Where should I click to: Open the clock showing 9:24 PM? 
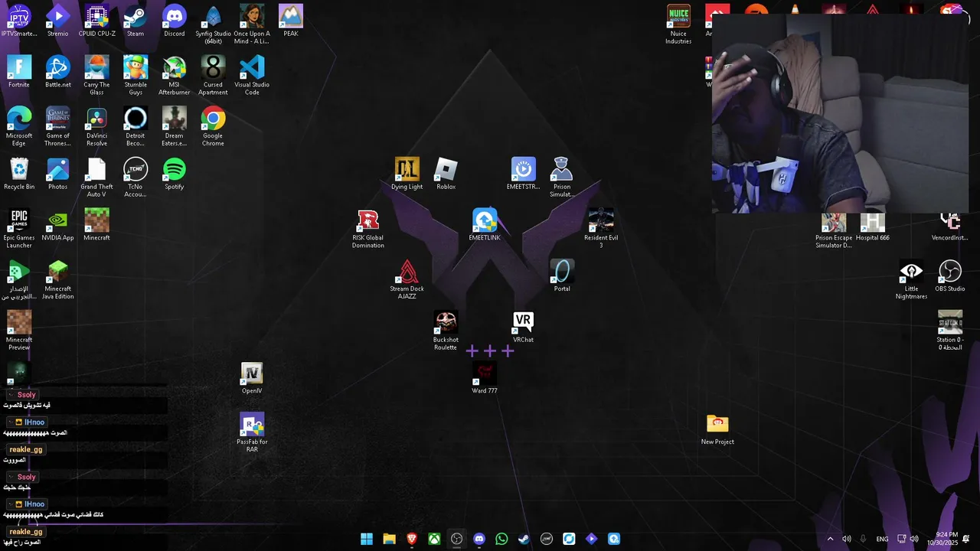click(942, 539)
